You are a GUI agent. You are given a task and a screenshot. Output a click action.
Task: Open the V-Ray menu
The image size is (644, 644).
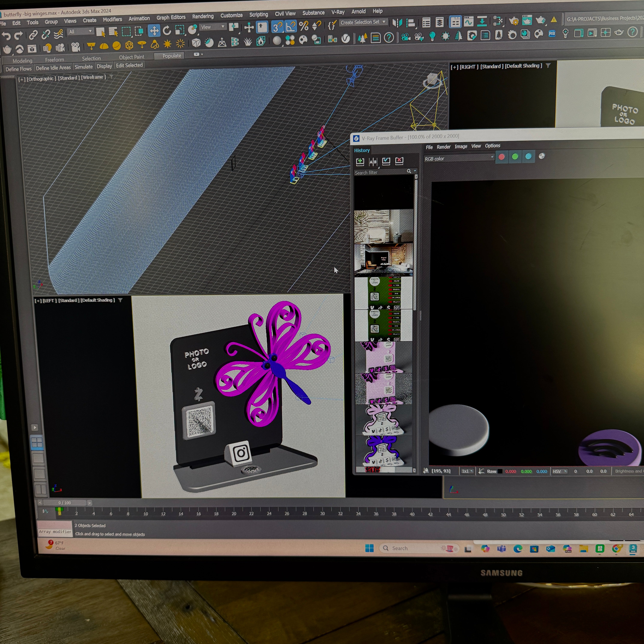point(338,12)
